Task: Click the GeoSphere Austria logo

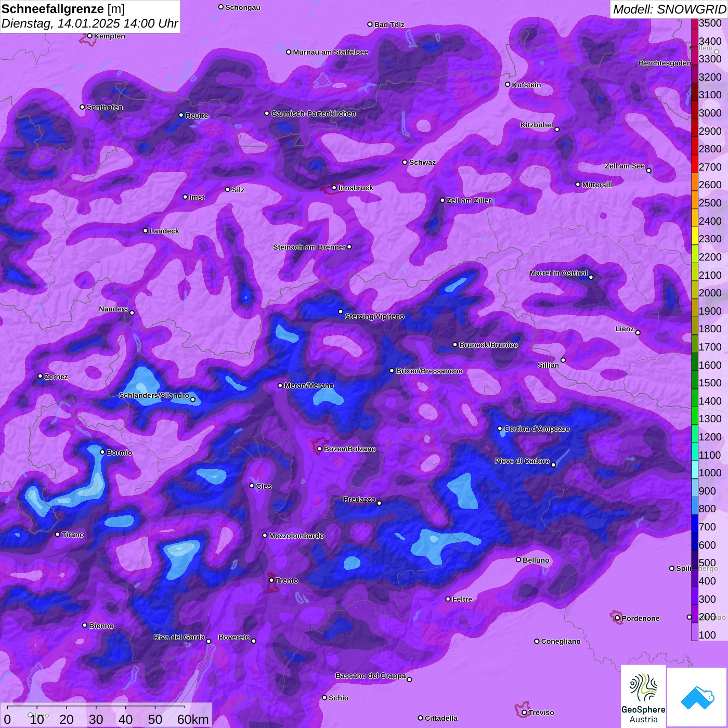Action: point(643,696)
